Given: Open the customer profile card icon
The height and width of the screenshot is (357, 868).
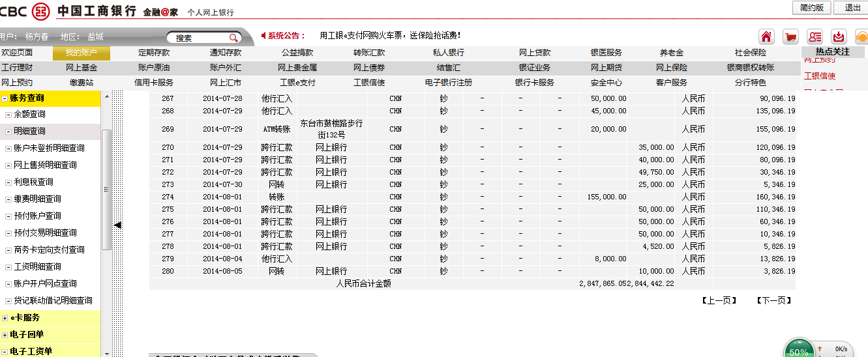Looking at the screenshot, I should [x=815, y=36].
